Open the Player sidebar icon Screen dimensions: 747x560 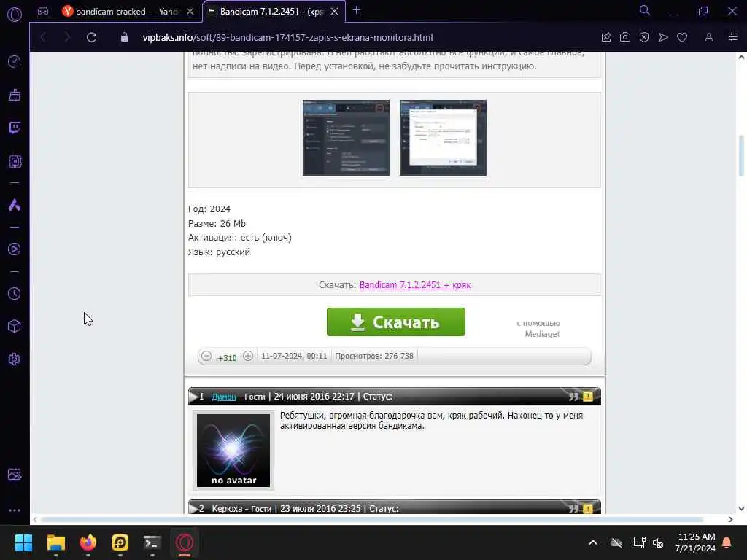[x=15, y=249]
